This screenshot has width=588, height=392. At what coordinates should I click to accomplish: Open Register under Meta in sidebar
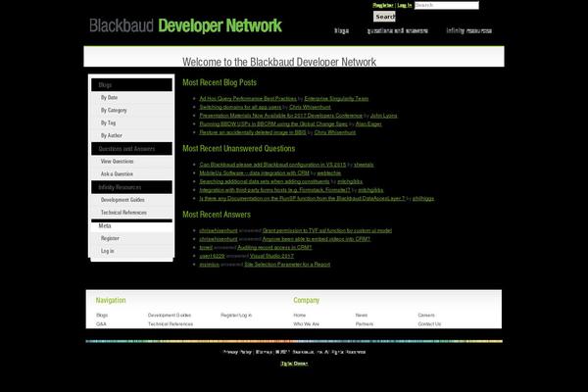110,238
